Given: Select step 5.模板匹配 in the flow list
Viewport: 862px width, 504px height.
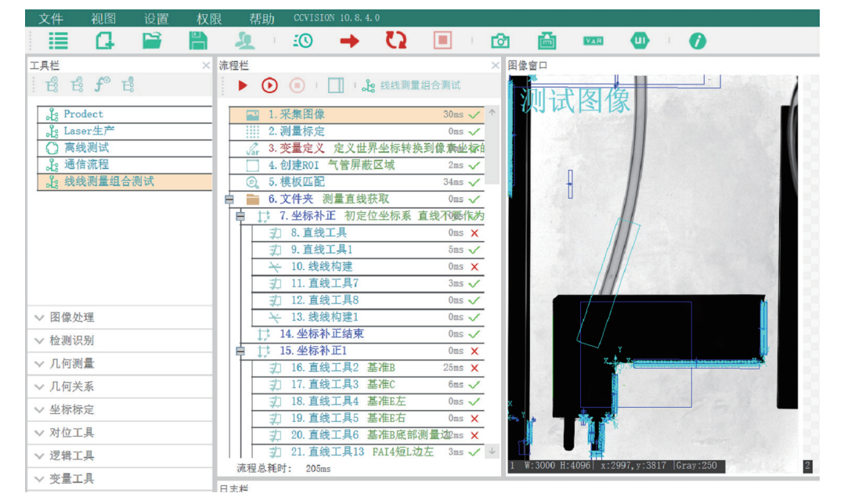Looking at the screenshot, I should click(x=295, y=182).
